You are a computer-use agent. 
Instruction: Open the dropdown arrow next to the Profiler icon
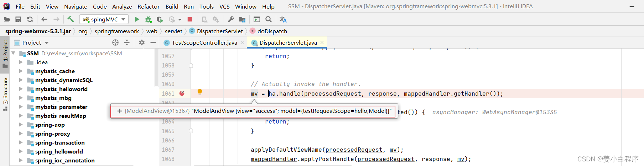point(180,20)
